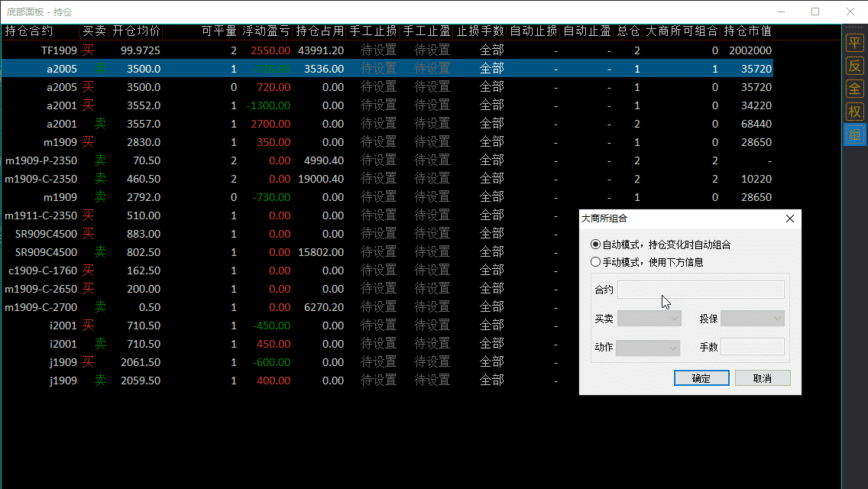Click 待设置 manual take-profit for j1909 sell row

432,381
